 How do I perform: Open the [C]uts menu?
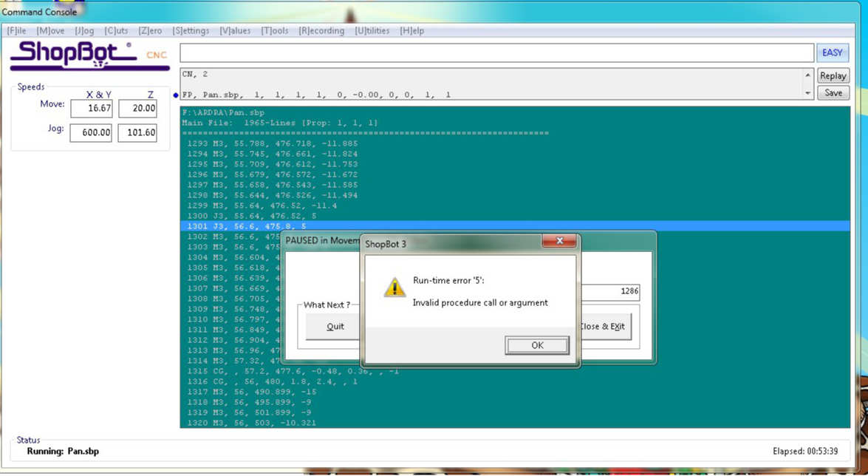click(116, 30)
